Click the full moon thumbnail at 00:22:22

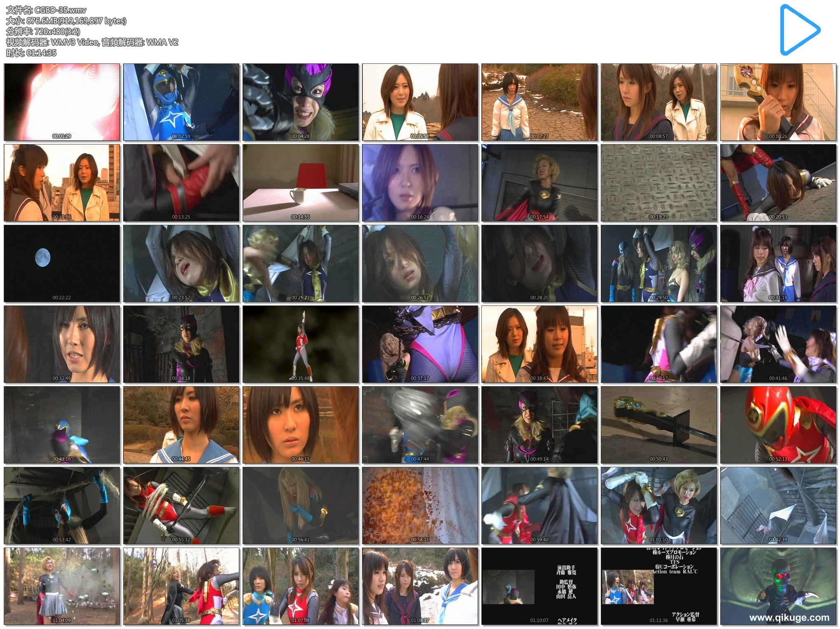62,263
